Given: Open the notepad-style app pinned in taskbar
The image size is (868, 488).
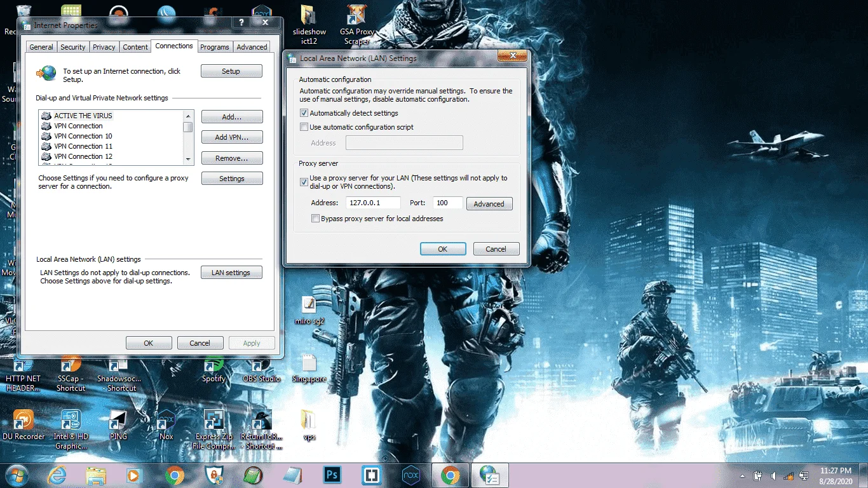Looking at the screenshot, I should tap(292, 475).
